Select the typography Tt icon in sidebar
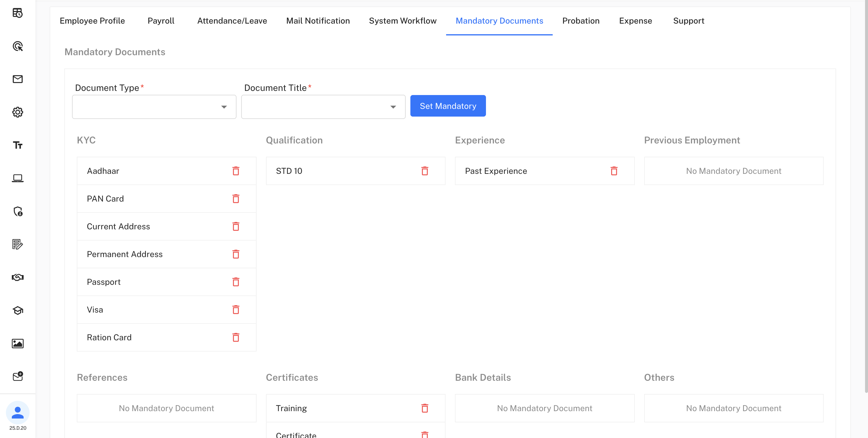Image resolution: width=868 pixels, height=438 pixels. pyautogui.click(x=17, y=145)
